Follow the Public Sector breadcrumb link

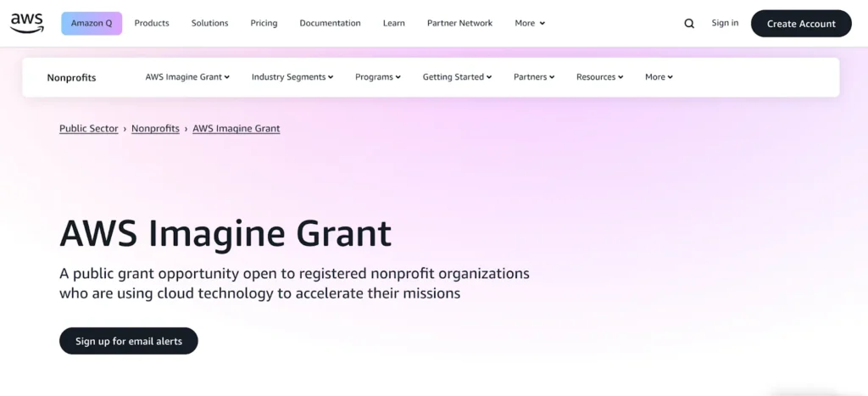(88, 129)
